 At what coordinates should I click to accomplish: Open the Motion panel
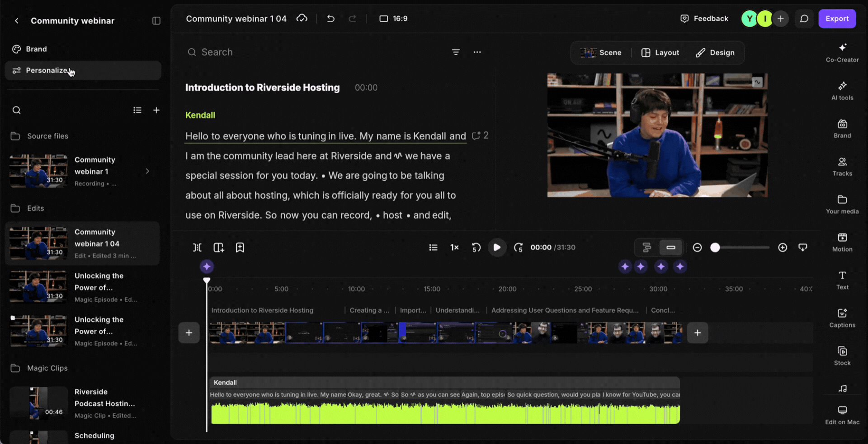(x=842, y=243)
